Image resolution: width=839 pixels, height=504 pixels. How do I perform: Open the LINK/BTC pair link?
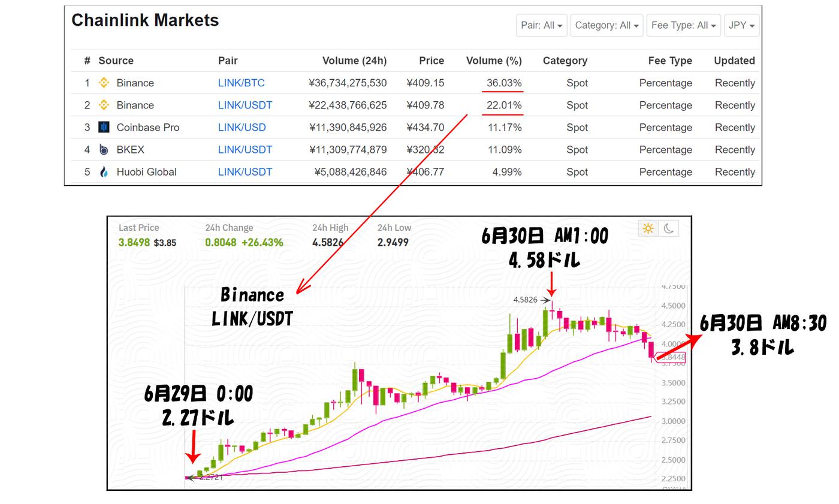241,83
